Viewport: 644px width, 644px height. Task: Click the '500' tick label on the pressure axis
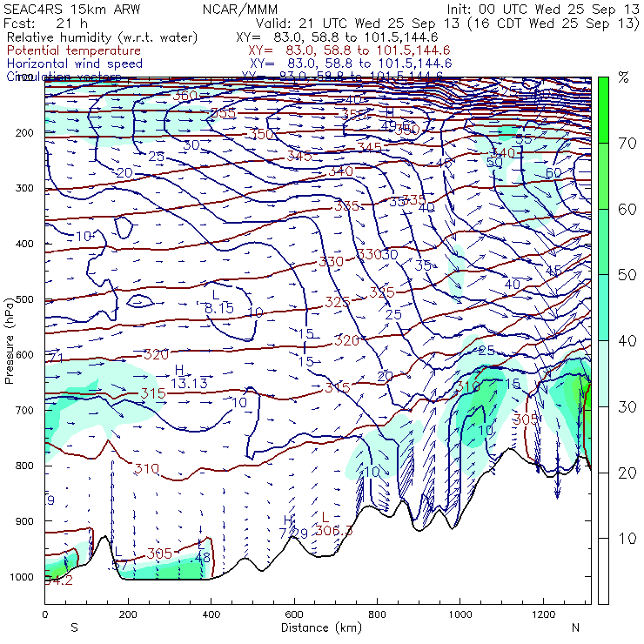[24, 299]
